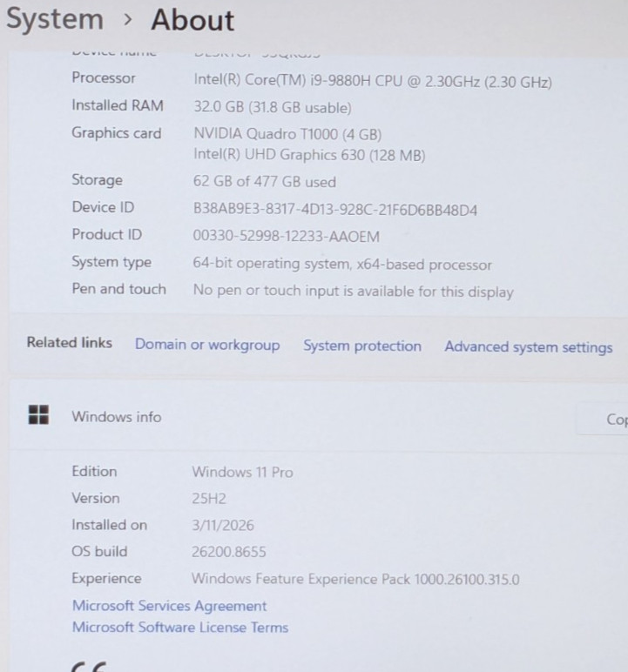Image resolution: width=628 pixels, height=672 pixels.
Task: Click the Product ID label
Action: pos(107,234)
